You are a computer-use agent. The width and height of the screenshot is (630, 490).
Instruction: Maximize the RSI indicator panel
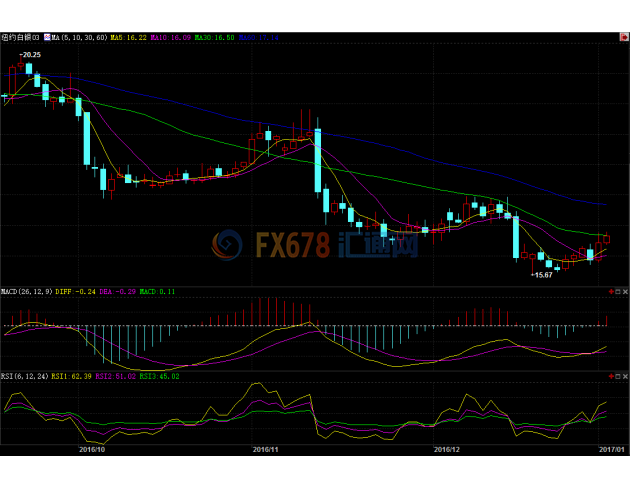coord(618,376)
